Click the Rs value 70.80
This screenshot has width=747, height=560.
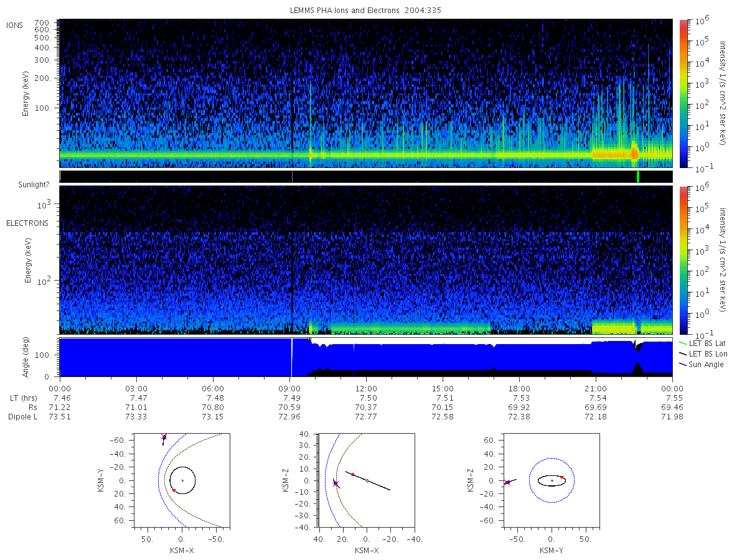tap(213, 407)
